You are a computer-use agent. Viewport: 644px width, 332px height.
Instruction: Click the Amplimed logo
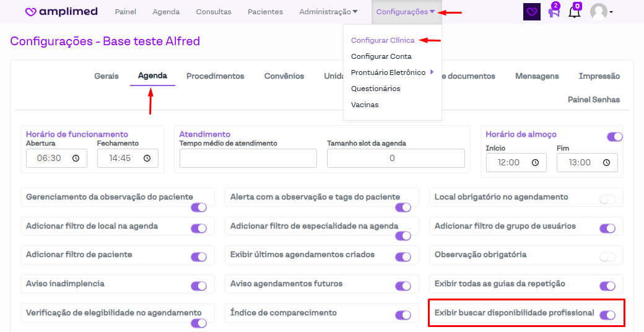click(62, 12)
